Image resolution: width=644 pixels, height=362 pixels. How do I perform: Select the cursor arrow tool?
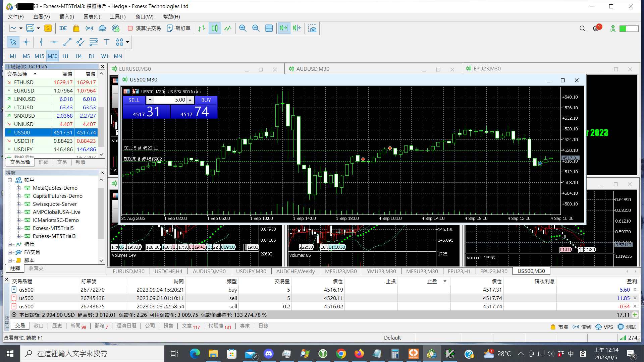pos(13,42)
